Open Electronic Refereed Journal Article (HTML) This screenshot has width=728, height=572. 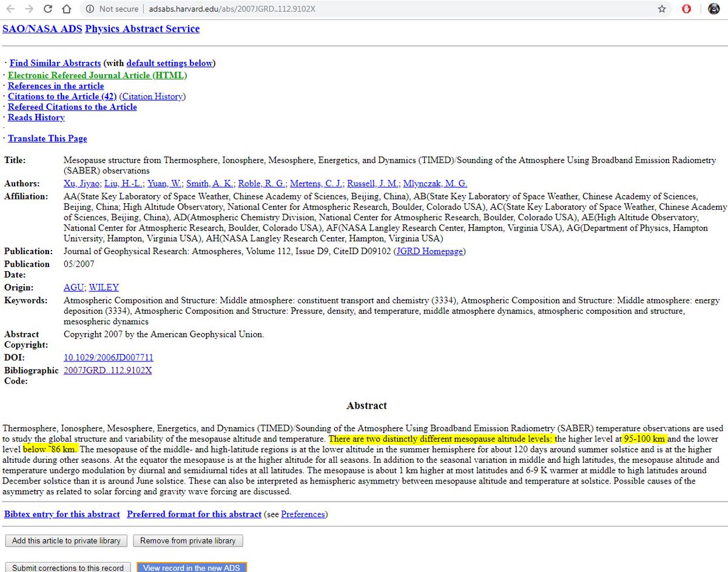(97, 75)
